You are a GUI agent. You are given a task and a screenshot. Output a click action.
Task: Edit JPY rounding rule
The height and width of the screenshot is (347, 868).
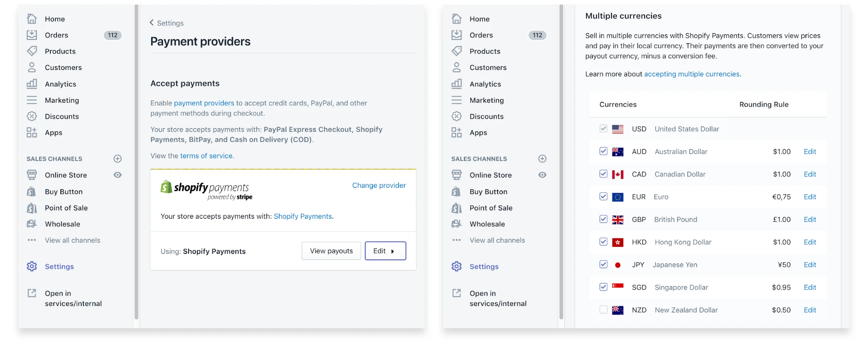click(810, 264)
